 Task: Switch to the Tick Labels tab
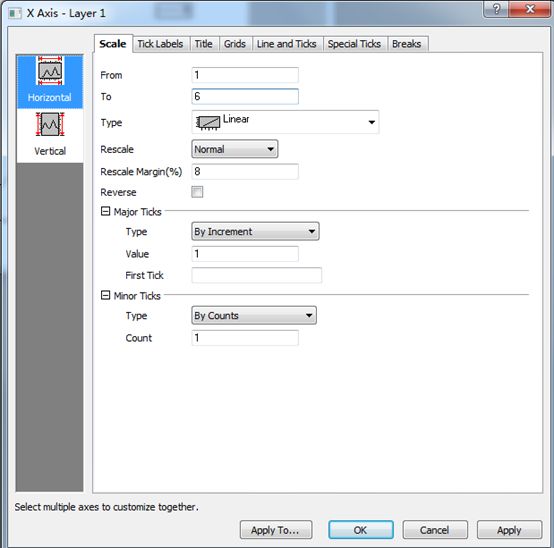[x=160, y=44]
